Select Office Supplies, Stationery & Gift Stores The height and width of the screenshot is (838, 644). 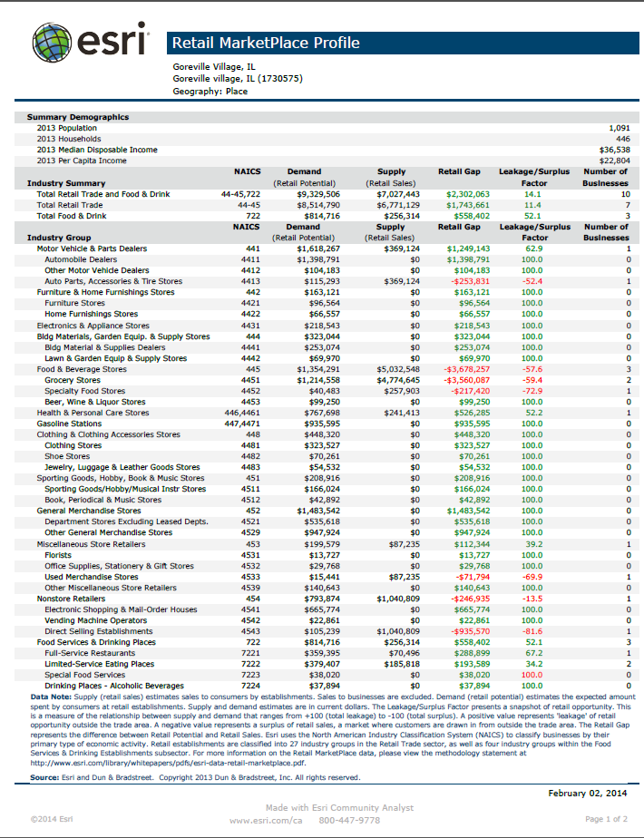[x=119, y=567]
